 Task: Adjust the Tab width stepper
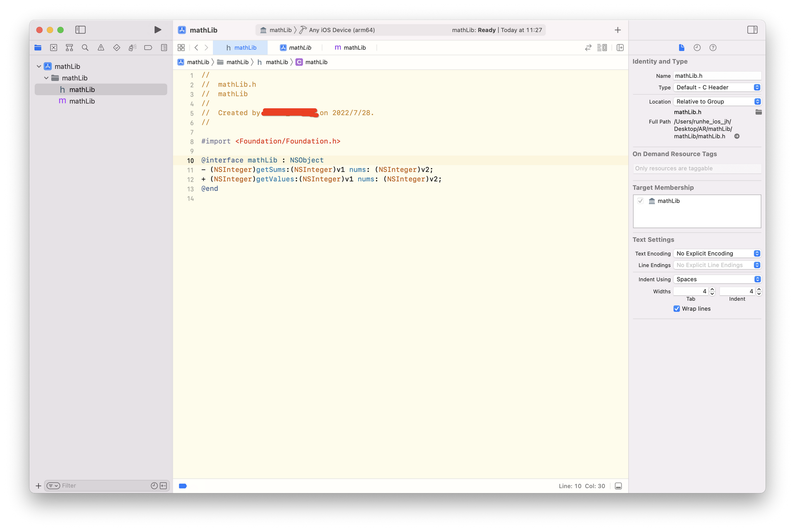[712, 291]
